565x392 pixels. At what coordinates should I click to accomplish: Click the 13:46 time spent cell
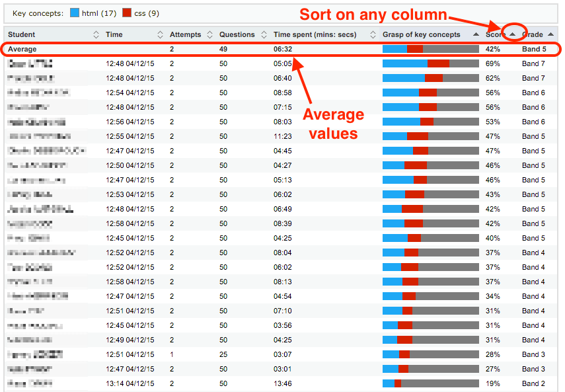(283, 383)
